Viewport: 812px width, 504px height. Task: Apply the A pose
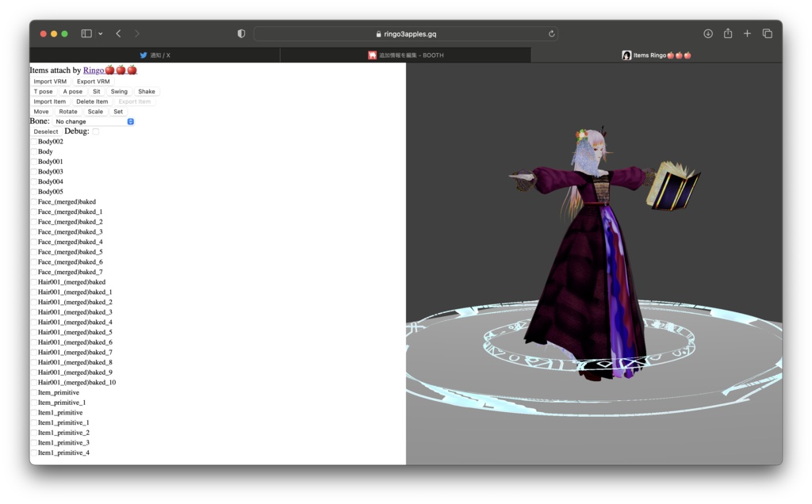tap(72, 92)
